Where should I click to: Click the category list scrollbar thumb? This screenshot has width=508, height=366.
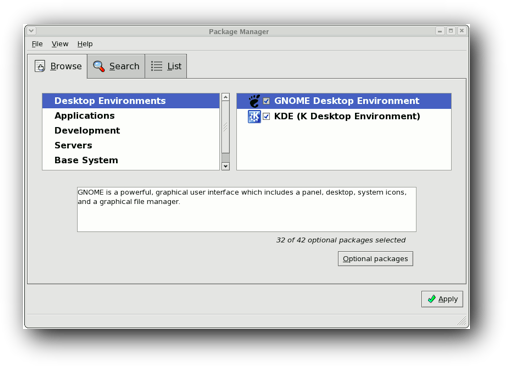[226, 127]
